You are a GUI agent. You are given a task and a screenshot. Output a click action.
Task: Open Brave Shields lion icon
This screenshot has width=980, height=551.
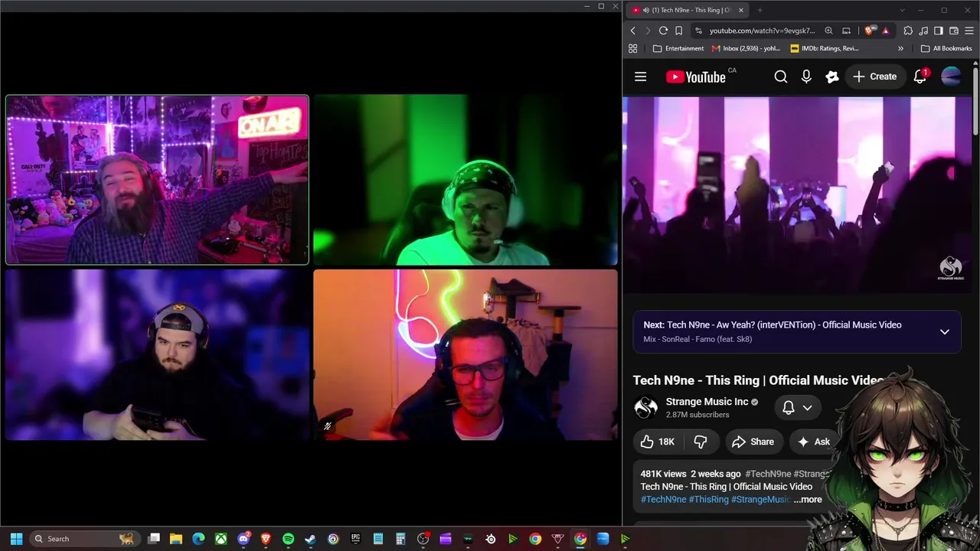coord(870,31)
